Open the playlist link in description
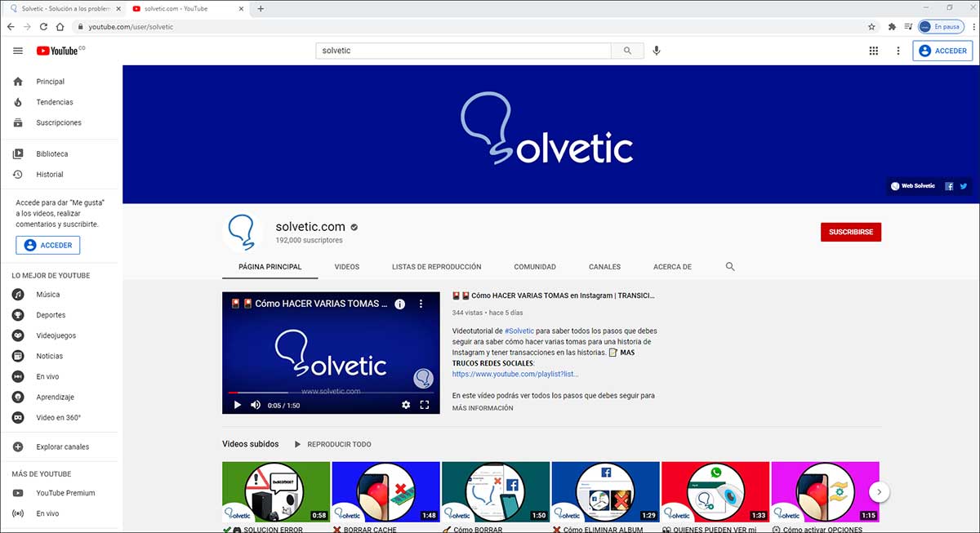The width and height of the screenshot is (980, 533). (515, 374)
